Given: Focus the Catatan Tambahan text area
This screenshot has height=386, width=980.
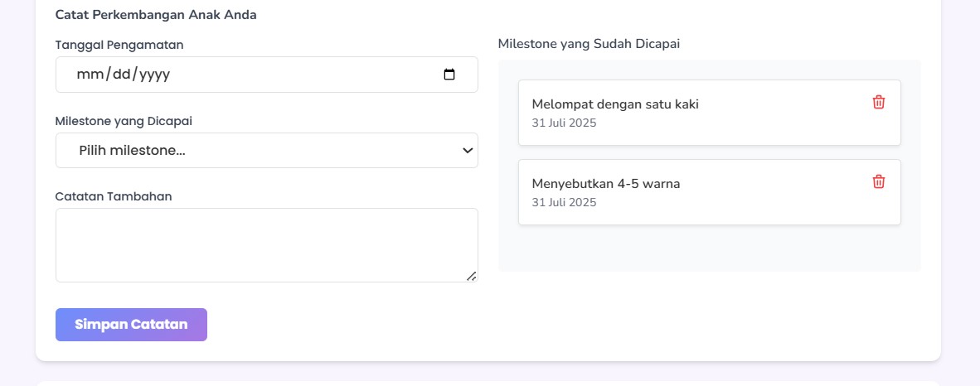Looking at the screenshot, I should pos(267,245).
